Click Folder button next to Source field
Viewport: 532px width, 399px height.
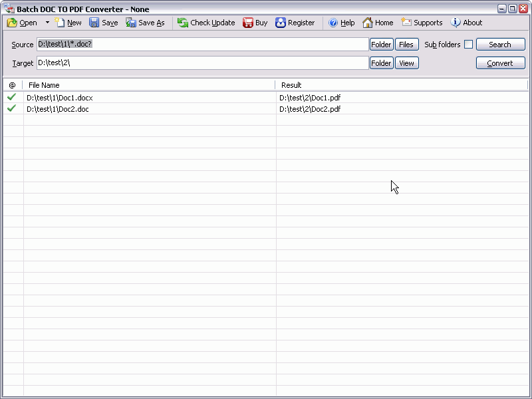click(381, 45)
